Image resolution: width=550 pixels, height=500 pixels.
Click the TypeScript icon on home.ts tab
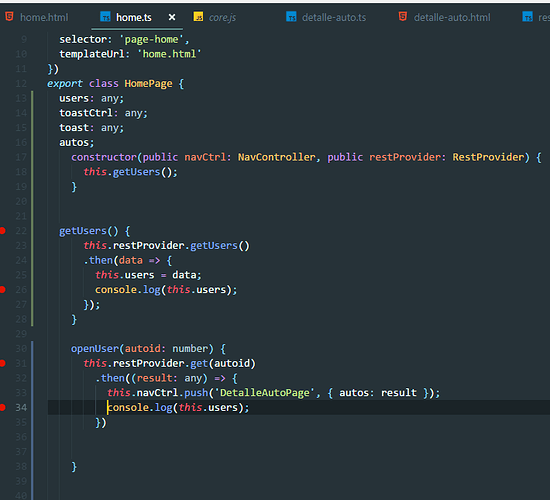[105, 16]
